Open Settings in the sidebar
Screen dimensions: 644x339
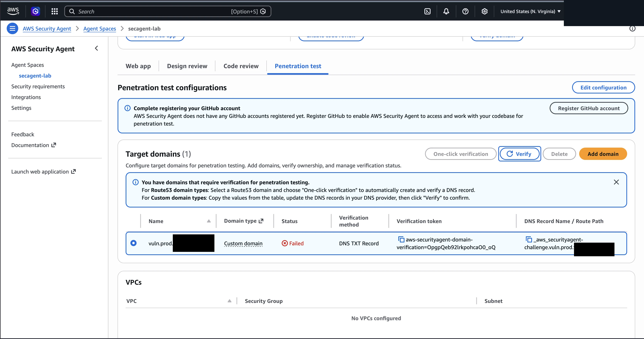click(21, 108)
